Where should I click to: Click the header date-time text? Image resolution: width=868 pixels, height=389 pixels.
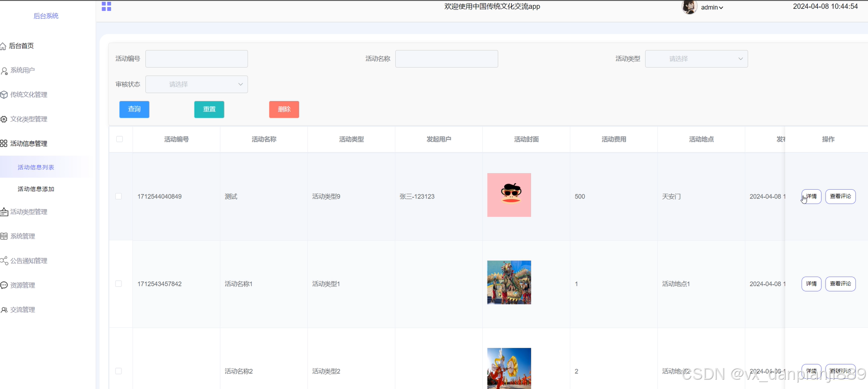click(825, 7)
